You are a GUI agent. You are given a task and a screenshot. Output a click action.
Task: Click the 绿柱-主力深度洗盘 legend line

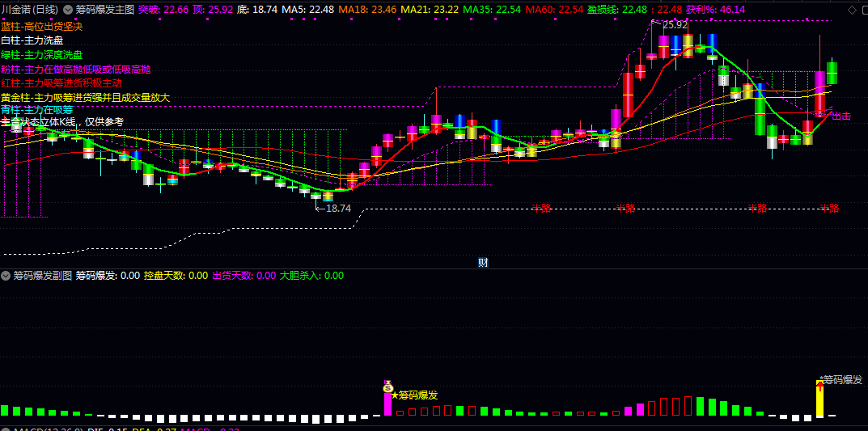(41, 55)
